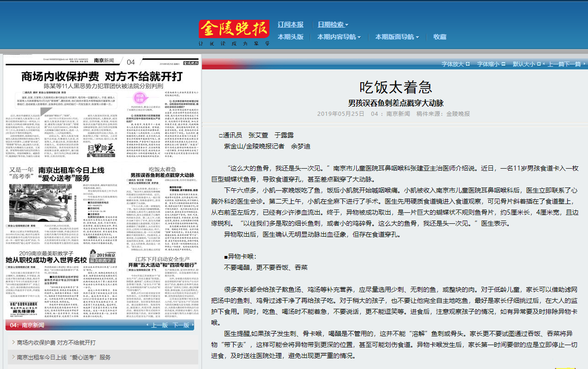Click the minus icon beside 字体缩小
The width and height of the screenshot is (588, 369).
click(x=504, y=64)
